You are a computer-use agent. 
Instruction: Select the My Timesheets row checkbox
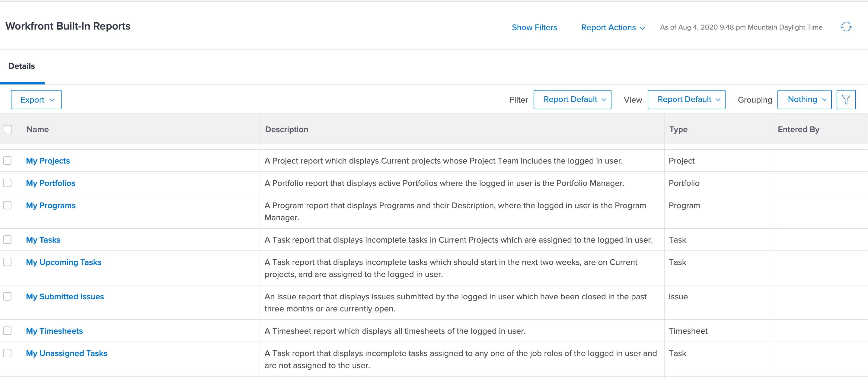tap(8, 331)
